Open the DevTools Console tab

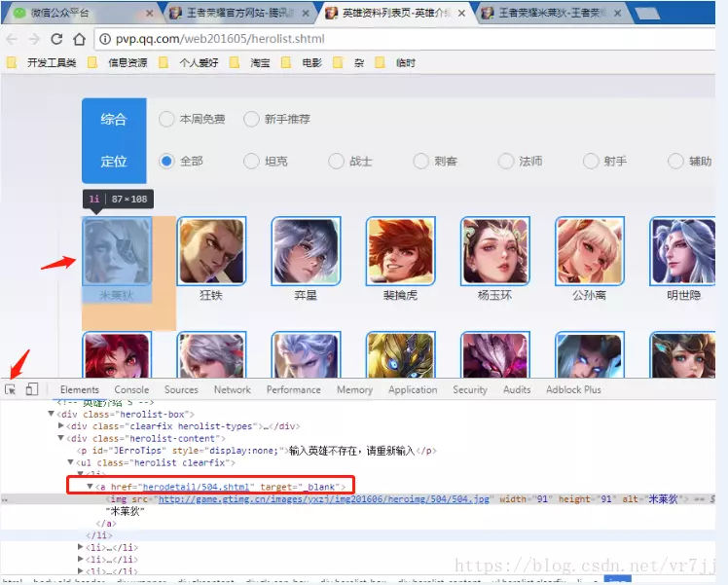click(x=131, y=389)
